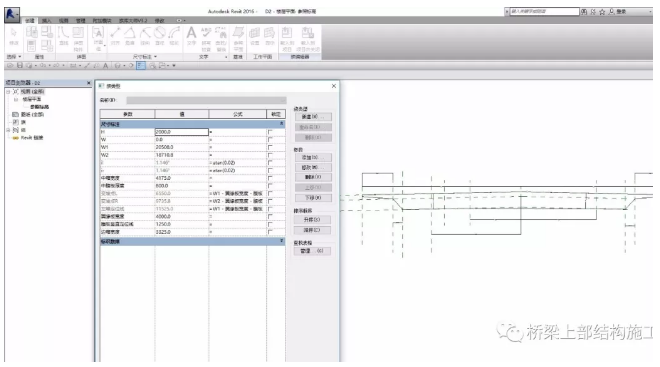The image size is (660, 367).
Task: Tick lock checkbox in value 800.0 row
Action: click(x=270, y=186)
